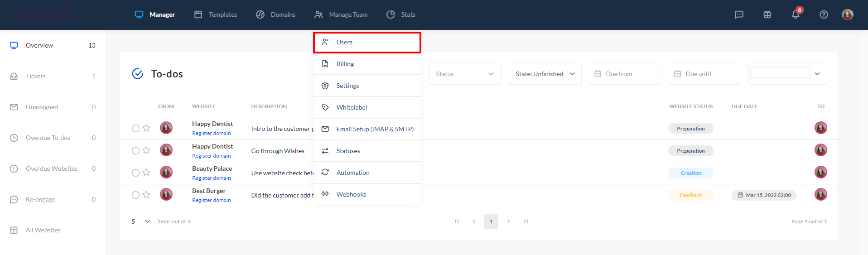Open the Tickets sidebar section
Image resolution: width=868 pixels, height=255 pixels.
coord(36,76)
